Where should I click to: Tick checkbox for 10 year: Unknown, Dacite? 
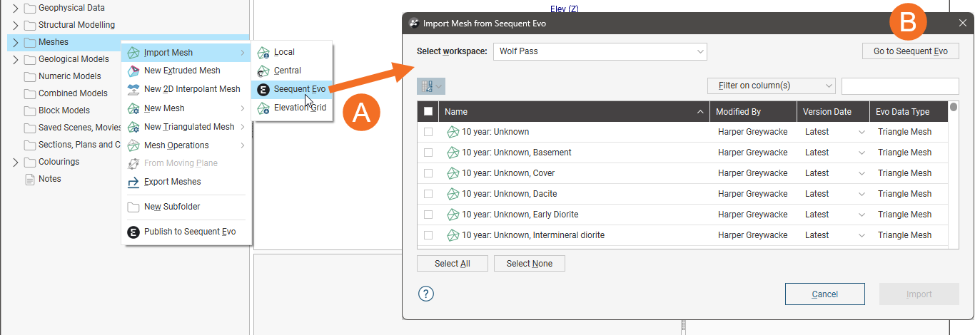tap(428, 194)
